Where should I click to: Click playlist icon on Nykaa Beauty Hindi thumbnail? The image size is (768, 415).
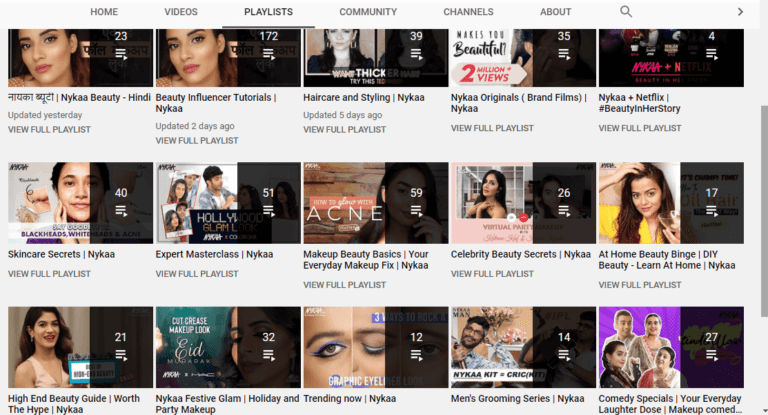coord(121,54)
